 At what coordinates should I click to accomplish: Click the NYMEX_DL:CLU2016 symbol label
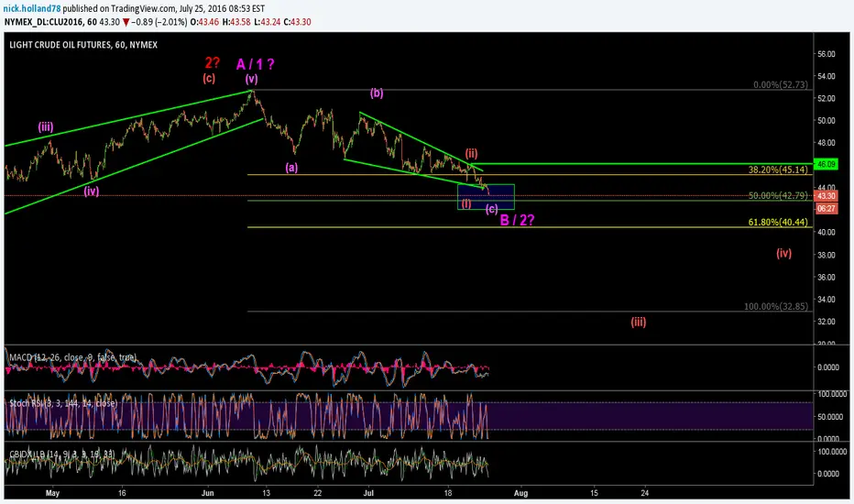pos(44,22)
